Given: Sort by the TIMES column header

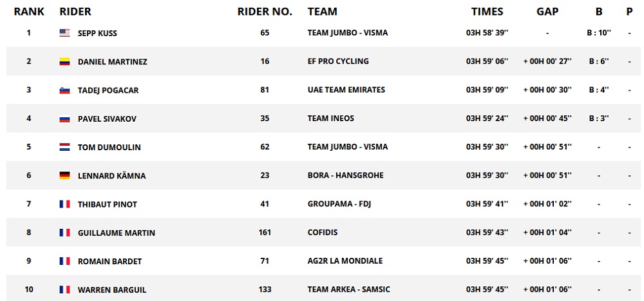Looking at the screenshot, I should coord(487,12).
